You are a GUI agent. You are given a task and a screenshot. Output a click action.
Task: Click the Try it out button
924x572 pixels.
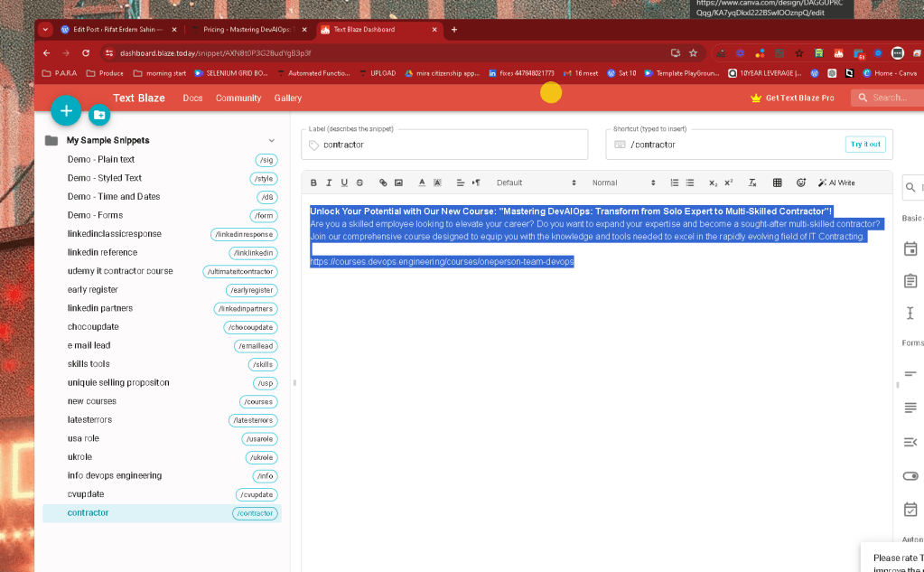pos(865,145)
